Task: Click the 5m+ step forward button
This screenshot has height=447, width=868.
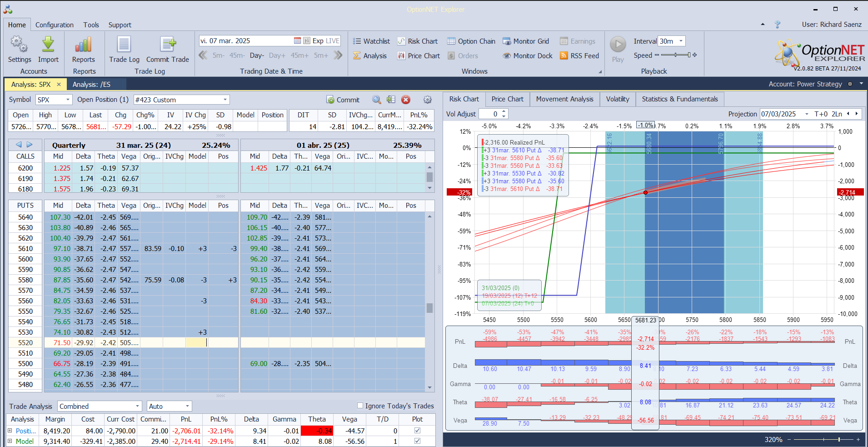Action: click(x=321, y=55)
